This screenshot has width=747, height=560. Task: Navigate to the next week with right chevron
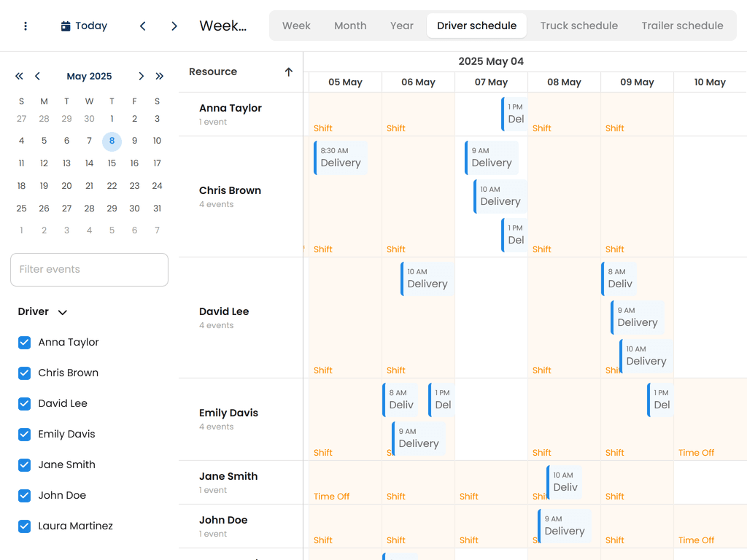174,26
